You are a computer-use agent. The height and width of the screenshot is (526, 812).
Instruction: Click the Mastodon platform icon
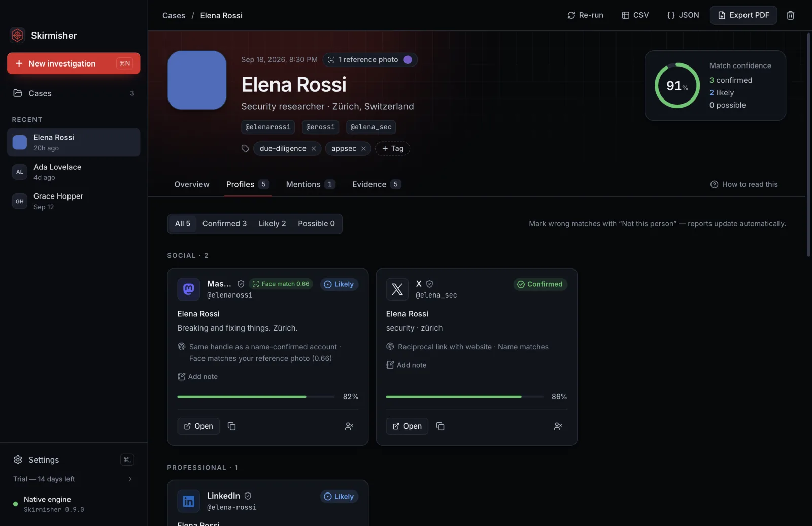pyautogui.click(x=188, y=289)
